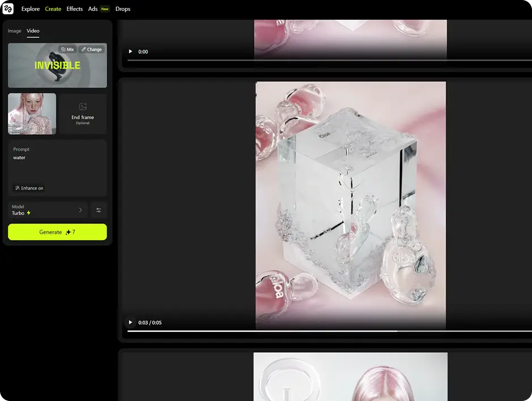Seek the top video progress bar
The width and height of the screenshot is (532, 401).
point(329,61)
